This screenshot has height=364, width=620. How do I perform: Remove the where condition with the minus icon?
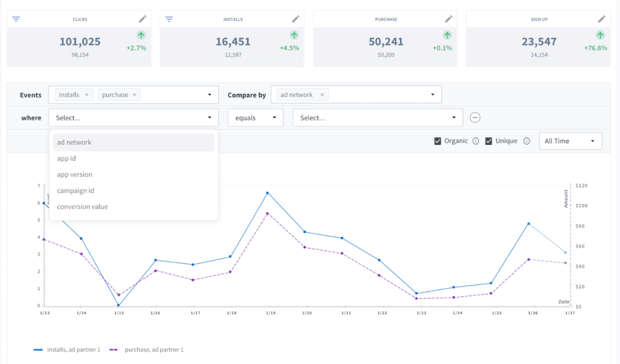(475, 117)
